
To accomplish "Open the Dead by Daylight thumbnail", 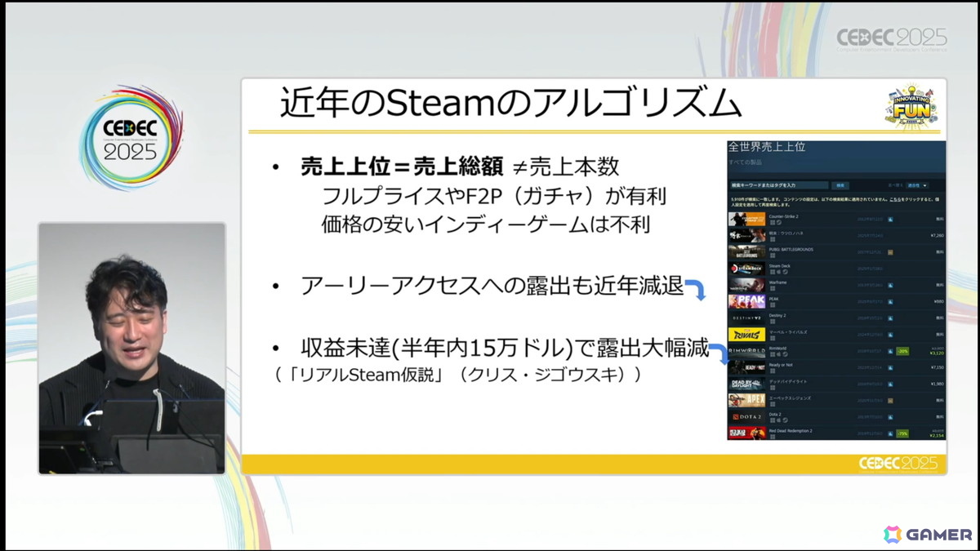I will (746, 384).
